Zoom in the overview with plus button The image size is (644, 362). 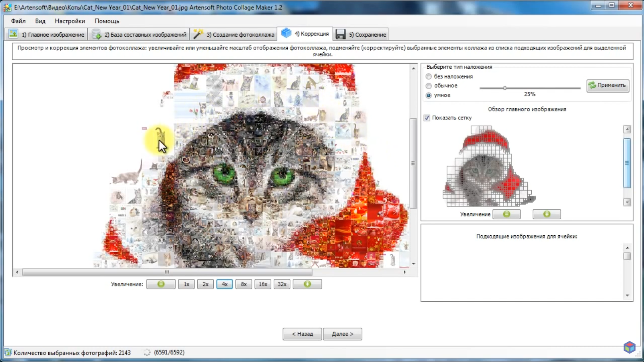click(x=547, y=214)
